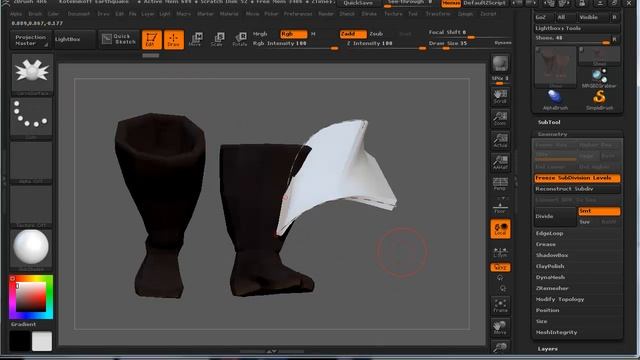Open the Preferences menu
The image size is (640, 360).
click(x=298, y=13)
